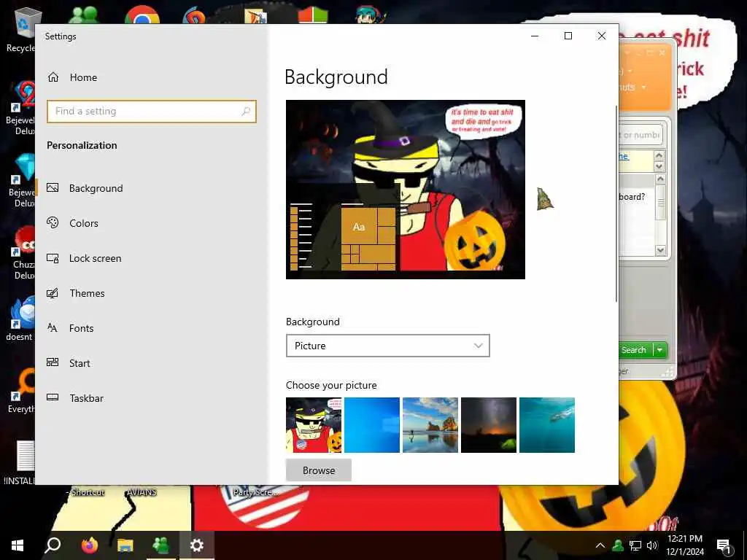Open the Home settings page
Image resolution: width=747 pixels, height=560 pixels.
pyautogui.click(x=72, y=77)
